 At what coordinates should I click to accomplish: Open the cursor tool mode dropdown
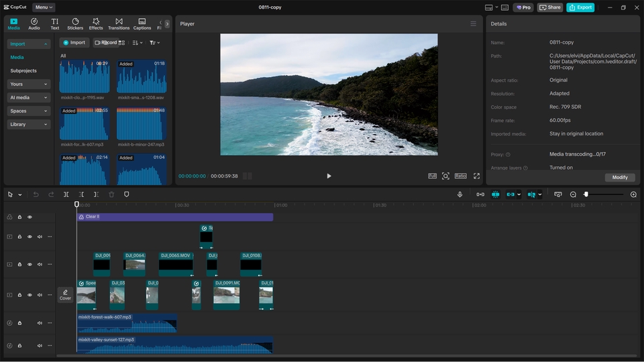click(19, 195)
